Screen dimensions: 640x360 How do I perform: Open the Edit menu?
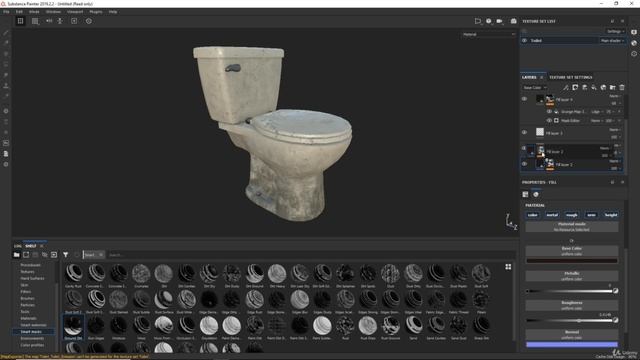click(19, 12)
